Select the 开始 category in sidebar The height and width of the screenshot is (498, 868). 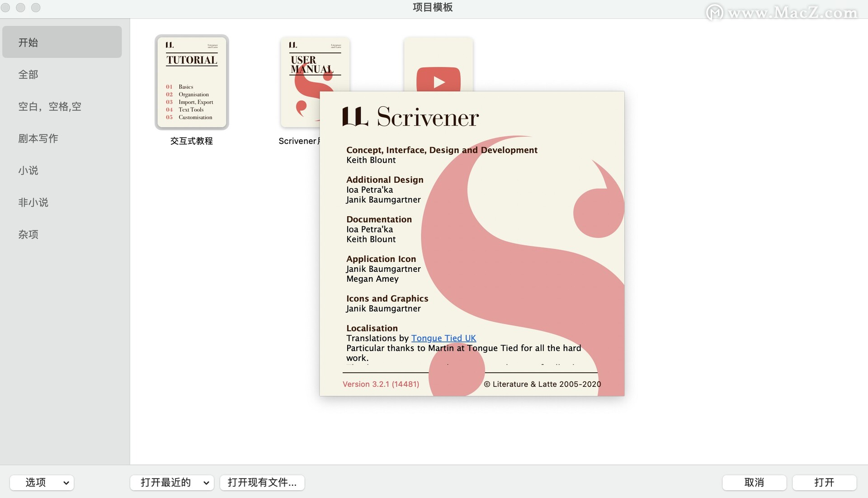point(62,42)
